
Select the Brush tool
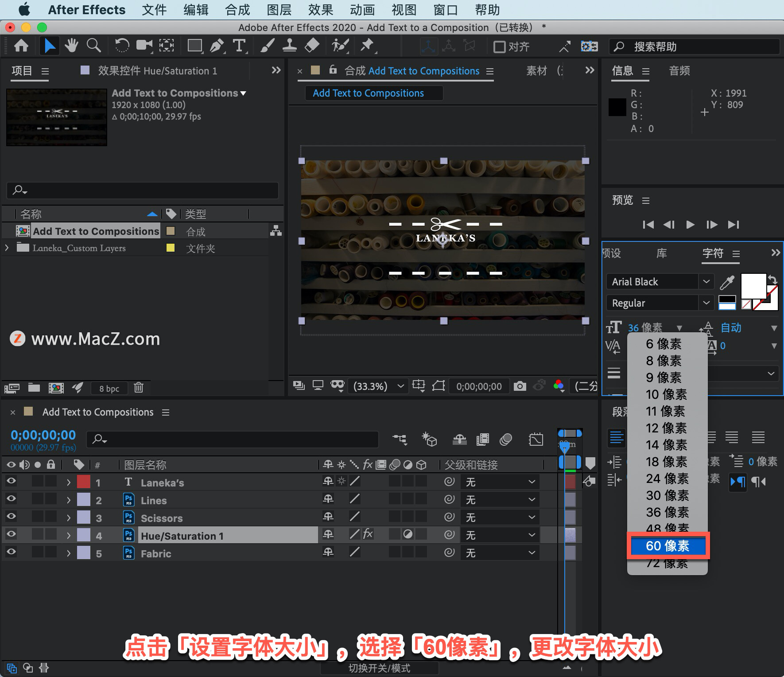point(267,46)
